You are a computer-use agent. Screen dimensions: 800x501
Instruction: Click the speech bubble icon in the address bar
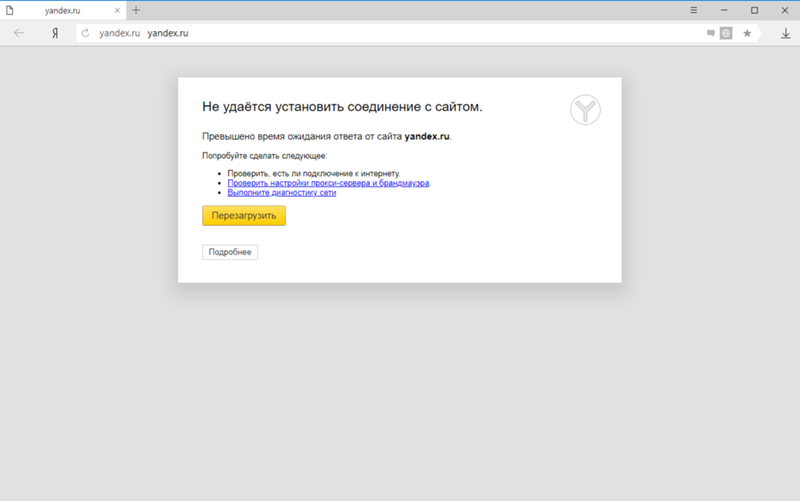(x=711, y=33)
